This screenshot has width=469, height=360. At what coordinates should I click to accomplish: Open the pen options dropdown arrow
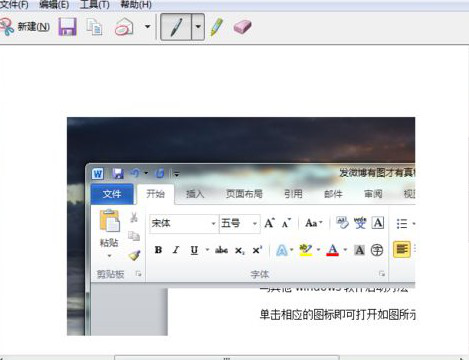point(198,27)
